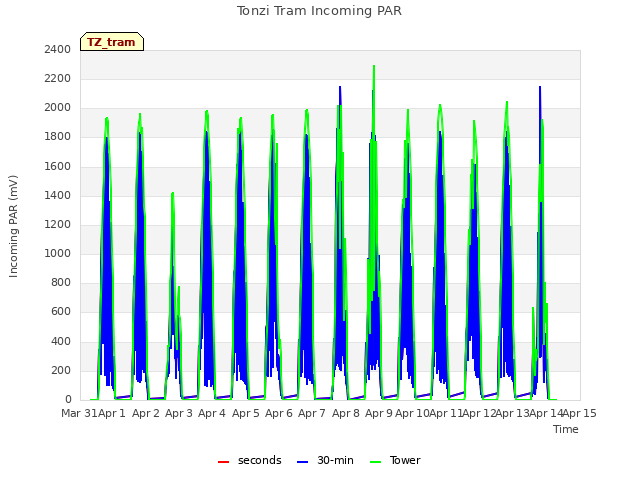Click the 0 y-axis tick label
The height and width of the screenshot is (480, 640).
[68, 400]
